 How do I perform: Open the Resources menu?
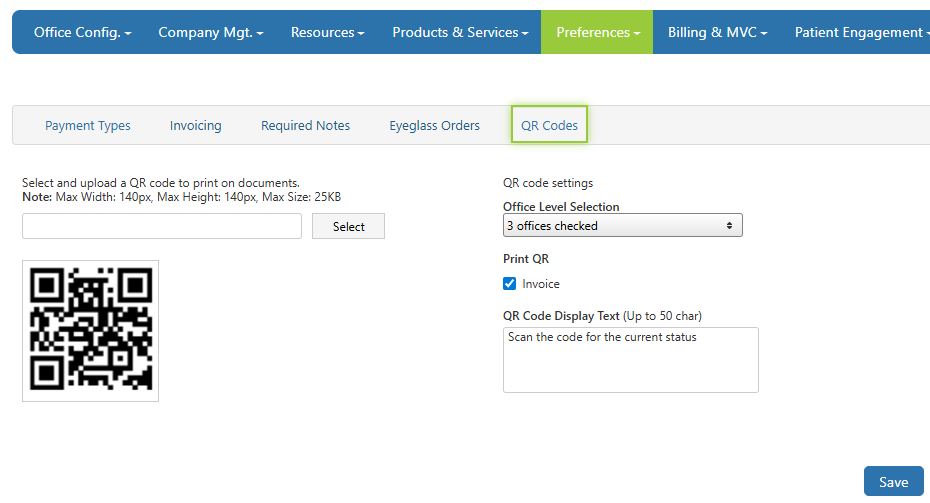pyautogui.click(x=327, y=32)
